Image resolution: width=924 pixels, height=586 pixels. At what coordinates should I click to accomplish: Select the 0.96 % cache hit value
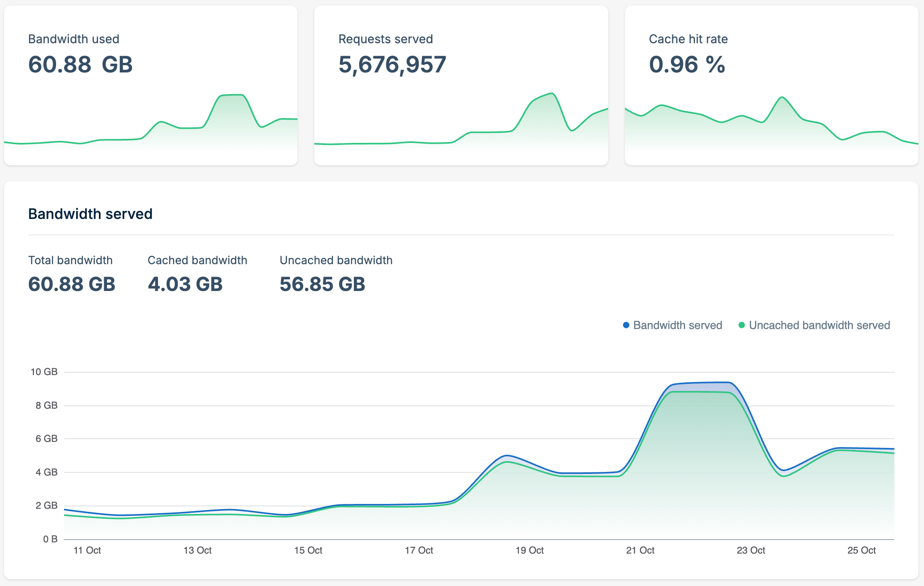click(687, 64)
